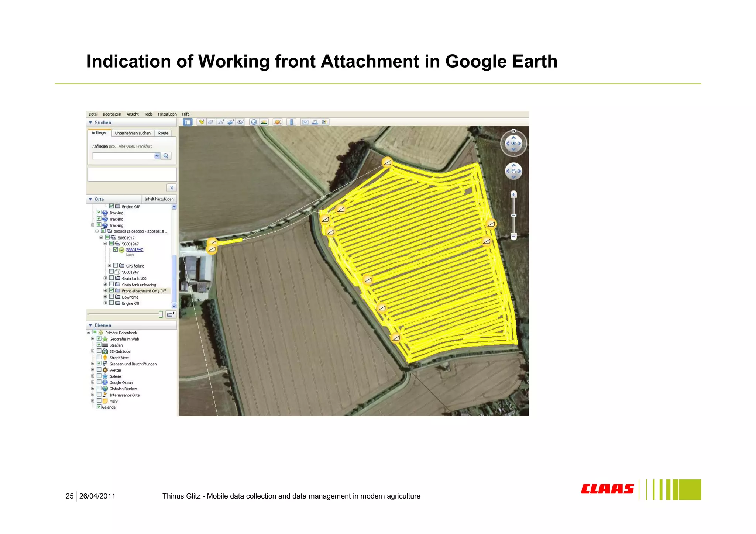Open the Tools menu
The height and width of the screenshot is (534, 756).
148,114
